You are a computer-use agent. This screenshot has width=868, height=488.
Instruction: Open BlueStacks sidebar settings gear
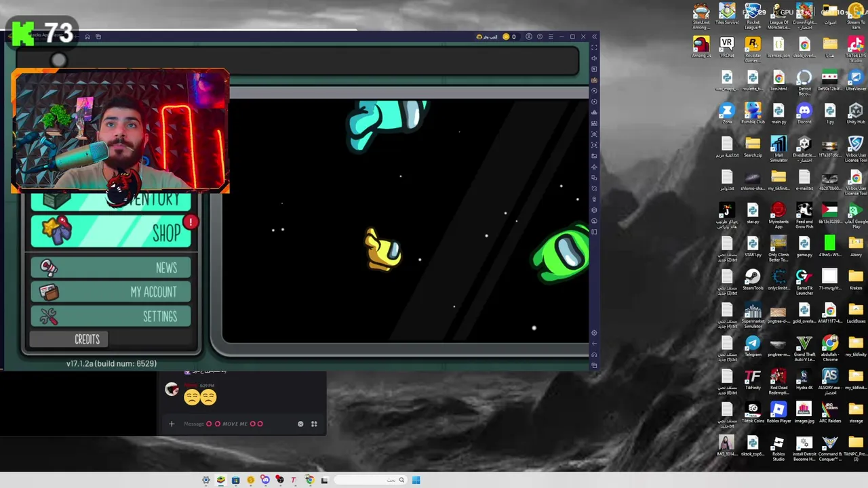(594, 333)
